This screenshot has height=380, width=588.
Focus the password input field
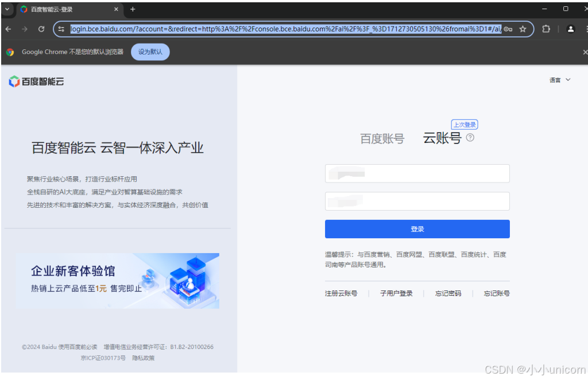[x=417, y=201]
